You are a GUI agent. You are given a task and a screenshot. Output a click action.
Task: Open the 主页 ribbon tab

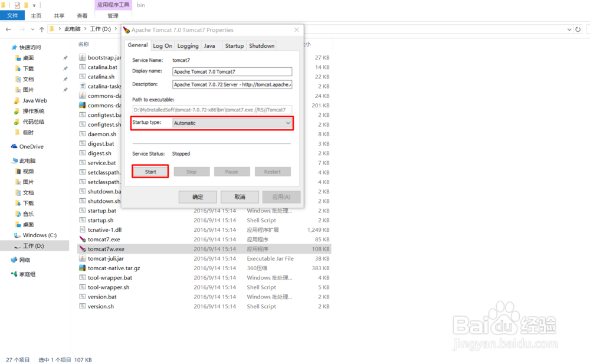pyautogui.click(x=36, y=15)
